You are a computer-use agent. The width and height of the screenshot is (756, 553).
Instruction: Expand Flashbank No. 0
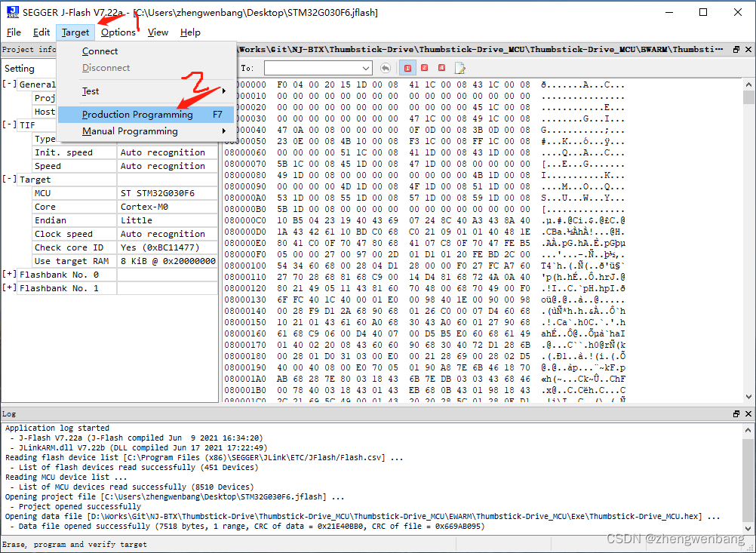[8, 274]
